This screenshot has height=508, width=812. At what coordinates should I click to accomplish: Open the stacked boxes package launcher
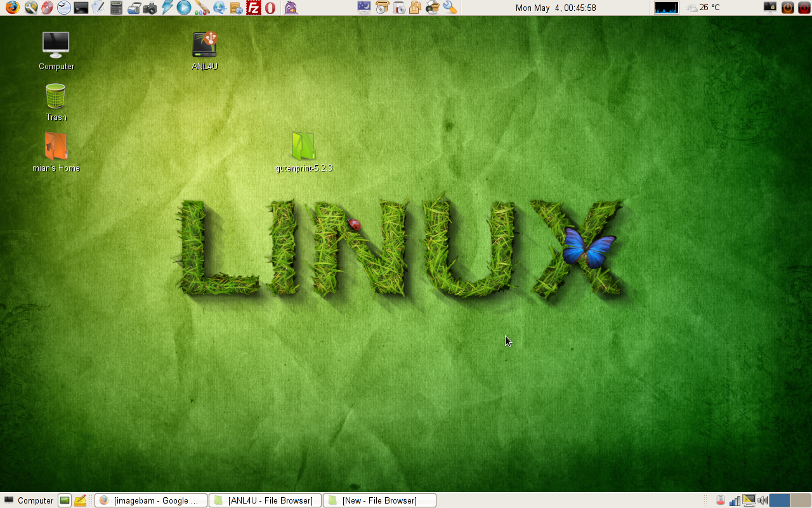click(x=416, y=8)
